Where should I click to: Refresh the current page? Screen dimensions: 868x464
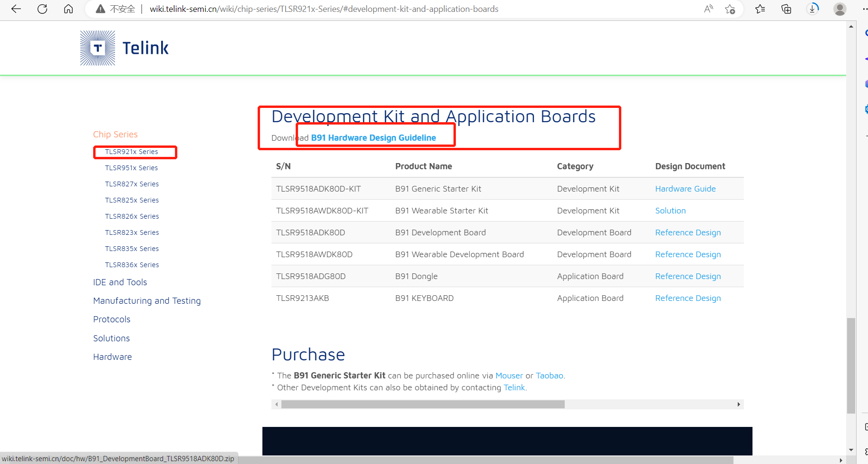[x=42, y=9]
